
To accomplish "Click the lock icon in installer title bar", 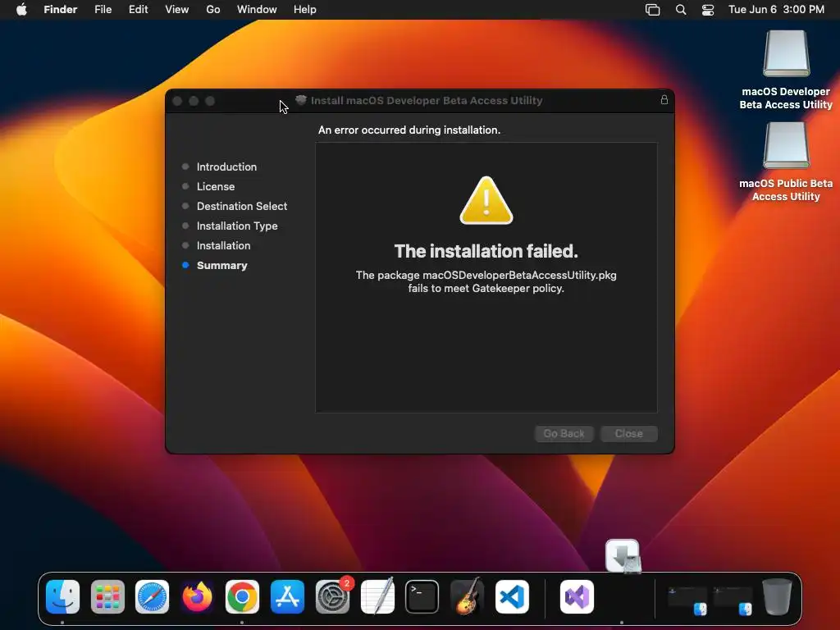I will point(664,99).
